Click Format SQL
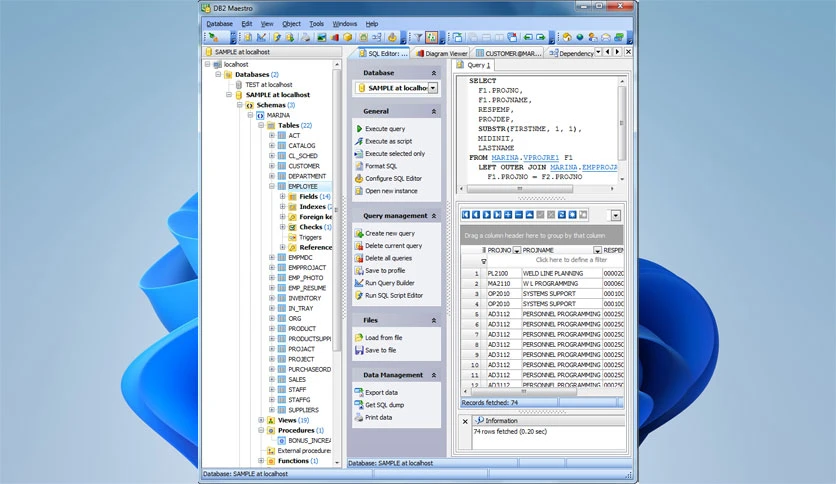 coord(376,166)
